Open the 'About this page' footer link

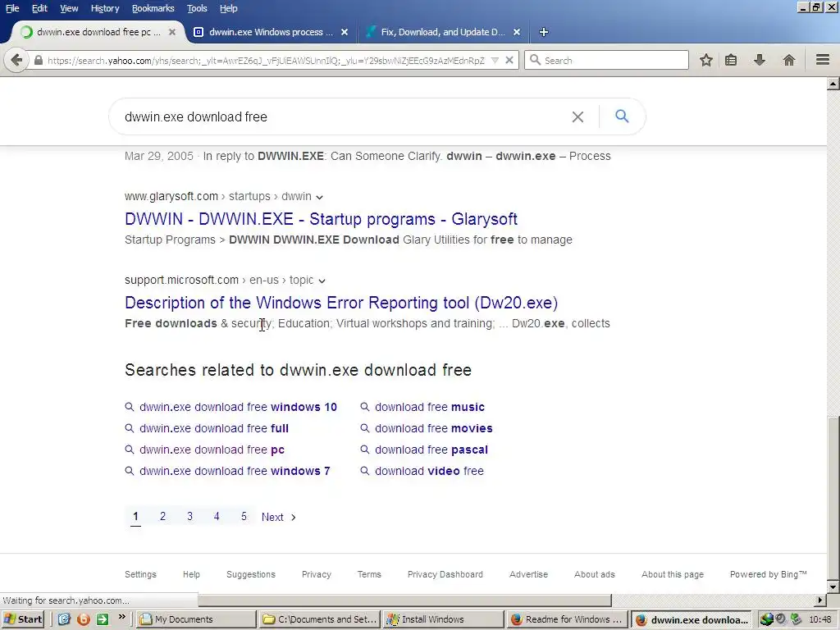pyautogui.click(x=673, y=574)
